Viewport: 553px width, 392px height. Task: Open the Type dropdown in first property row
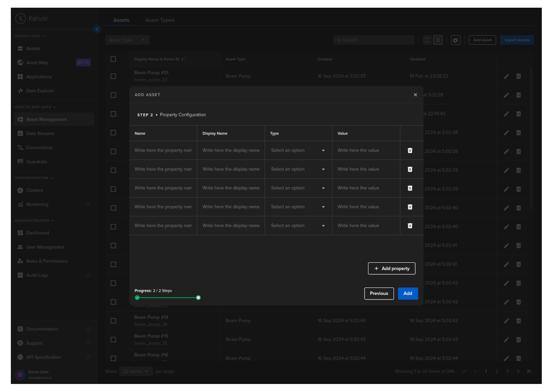coord(298,150)
